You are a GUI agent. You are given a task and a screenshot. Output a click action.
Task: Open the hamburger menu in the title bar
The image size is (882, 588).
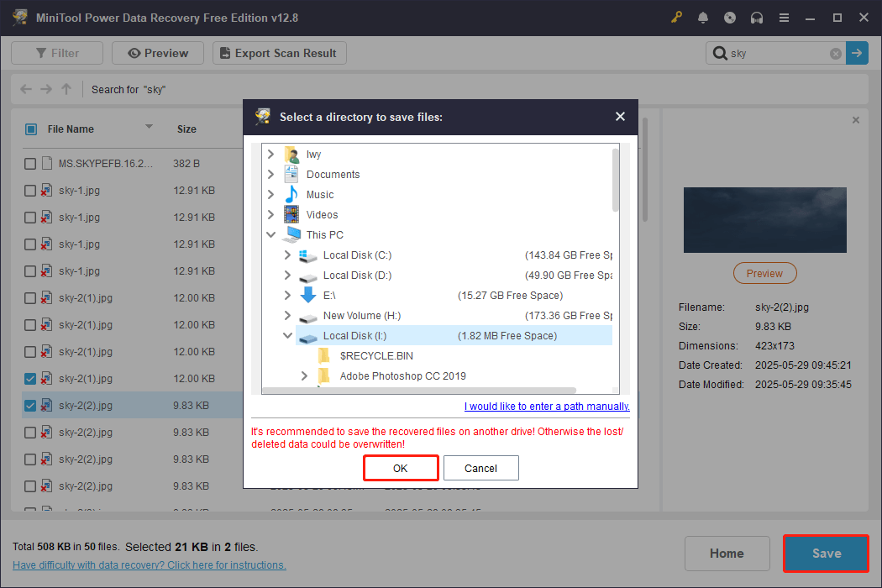(x=784, y=17)
